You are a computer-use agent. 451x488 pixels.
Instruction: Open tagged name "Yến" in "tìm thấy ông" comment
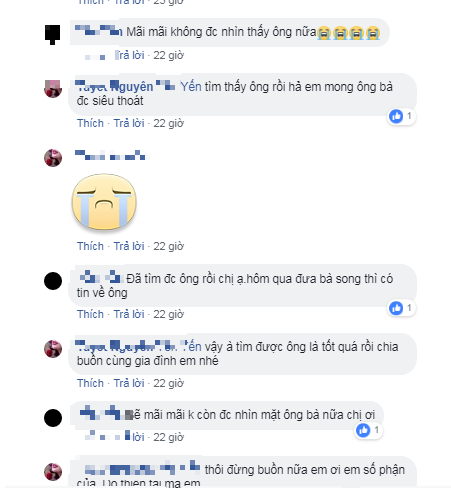(191, 87)
